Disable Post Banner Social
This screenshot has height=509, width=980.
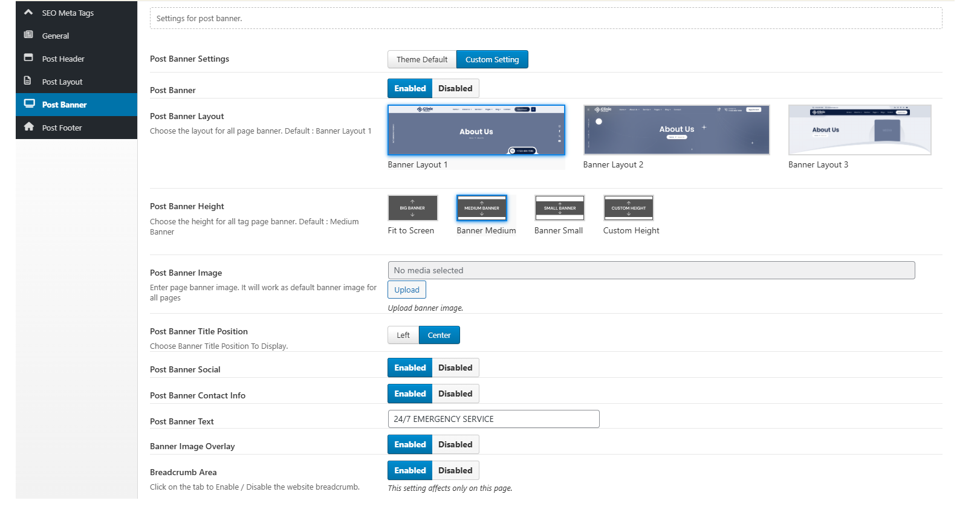click(x=455, y=368)
